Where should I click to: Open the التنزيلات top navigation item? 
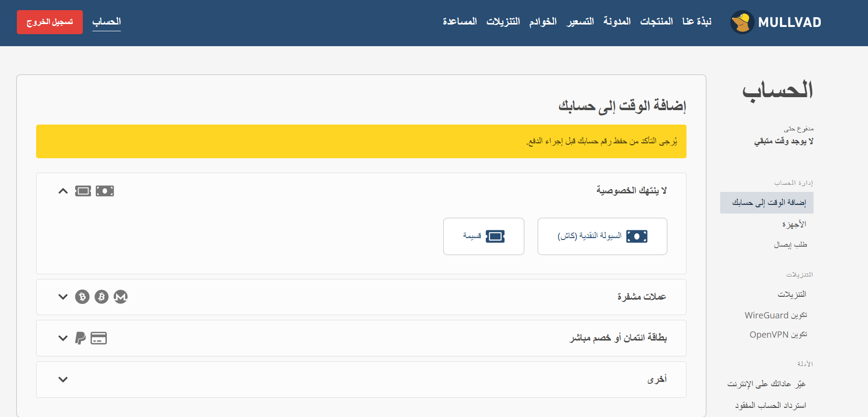503,22
